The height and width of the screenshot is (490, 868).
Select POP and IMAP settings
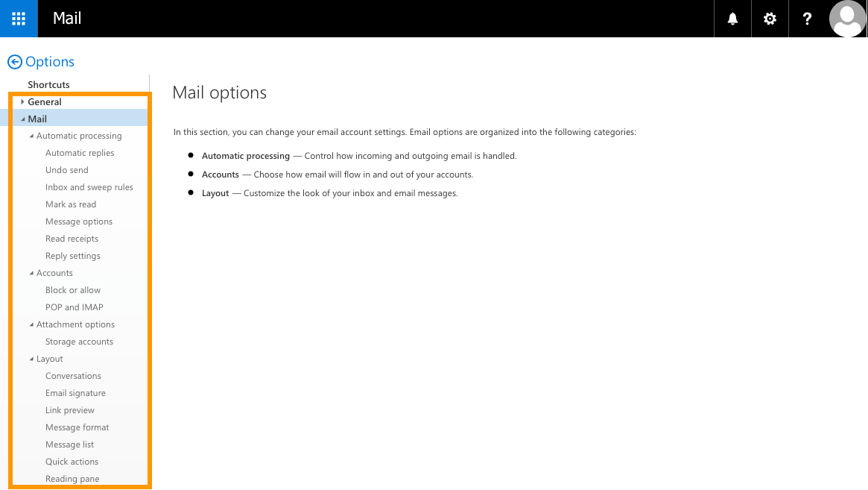(75, 307)
